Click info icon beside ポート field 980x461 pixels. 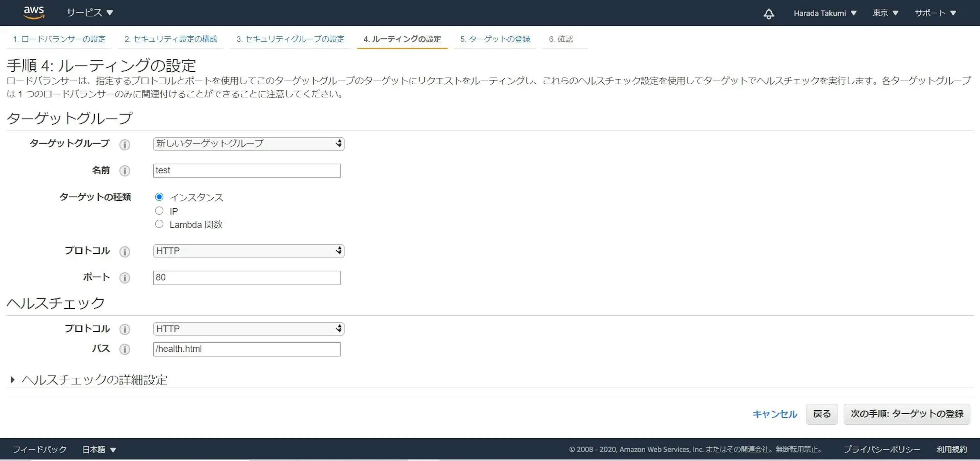[x=124, y=278]
